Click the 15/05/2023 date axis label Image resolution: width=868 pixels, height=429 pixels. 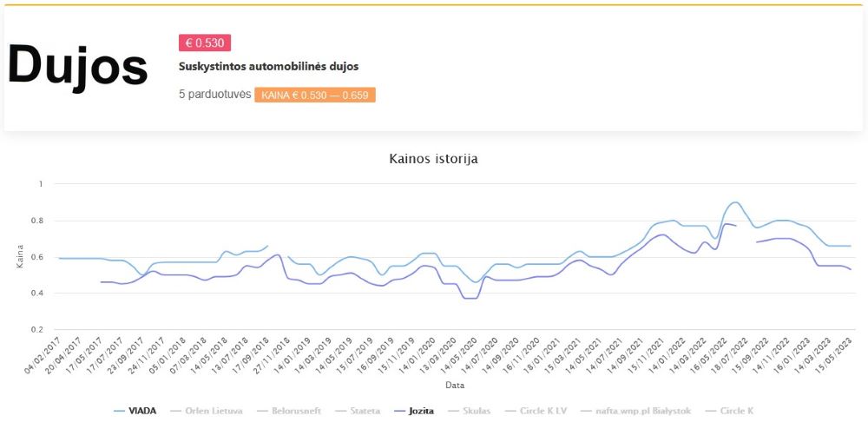coord(834,356)
